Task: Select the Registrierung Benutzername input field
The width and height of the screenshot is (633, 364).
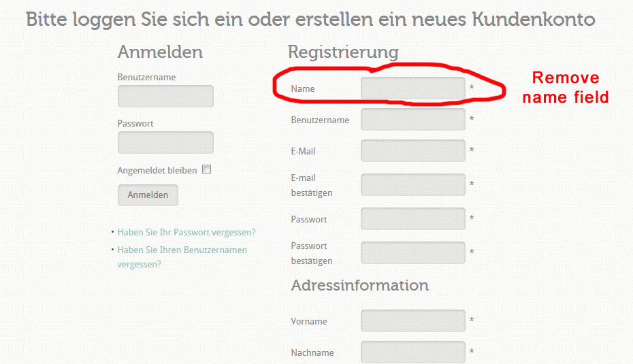Action: [x=413, y=120]
